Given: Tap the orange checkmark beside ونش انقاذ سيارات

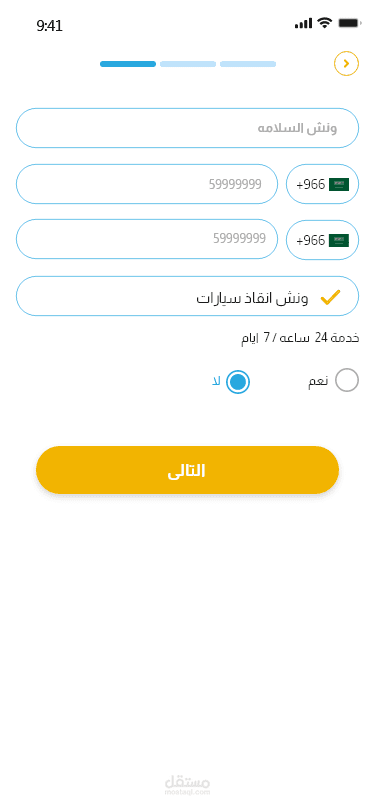Looking at the screenshot, I should (x=330, y=297).
